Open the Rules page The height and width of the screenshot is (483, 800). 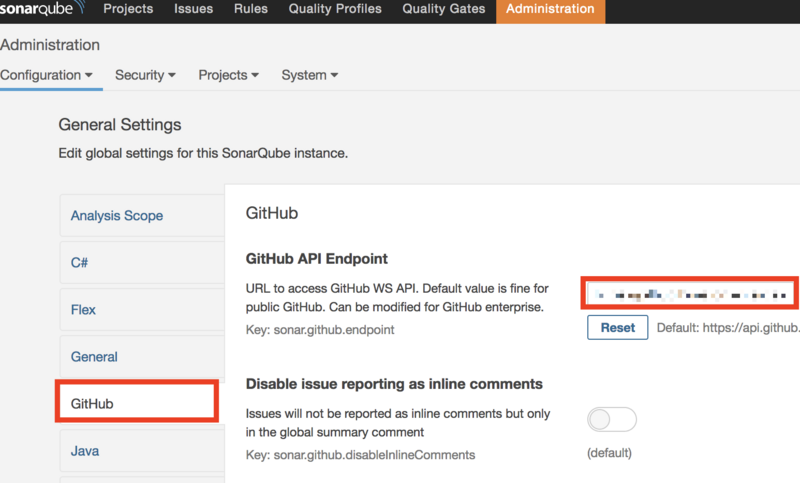251,9
